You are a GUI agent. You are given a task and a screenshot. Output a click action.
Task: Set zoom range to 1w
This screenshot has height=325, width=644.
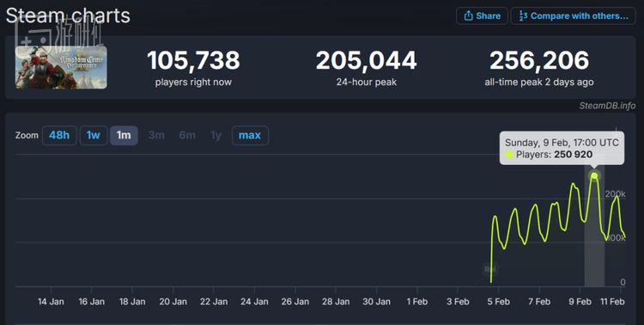(x=94, y=135)
